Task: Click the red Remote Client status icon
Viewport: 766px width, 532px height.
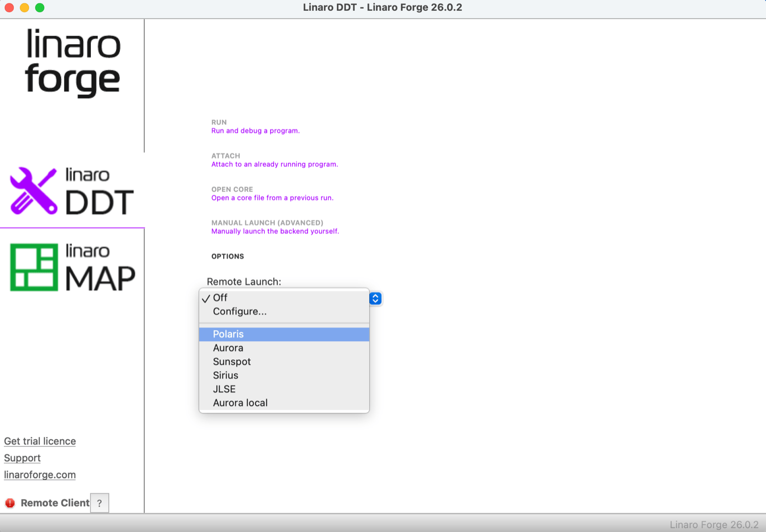Action: tap(10, 503)
